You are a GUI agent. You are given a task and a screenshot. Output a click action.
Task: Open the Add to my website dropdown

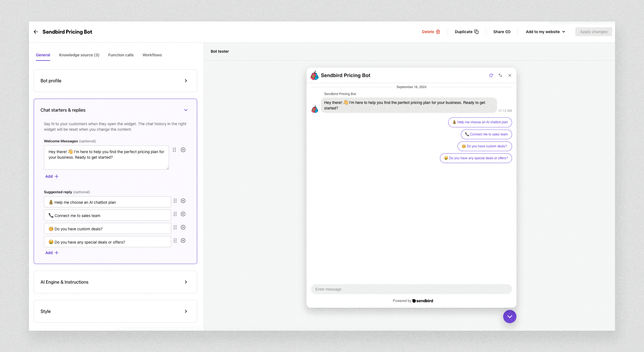[545, 32]
